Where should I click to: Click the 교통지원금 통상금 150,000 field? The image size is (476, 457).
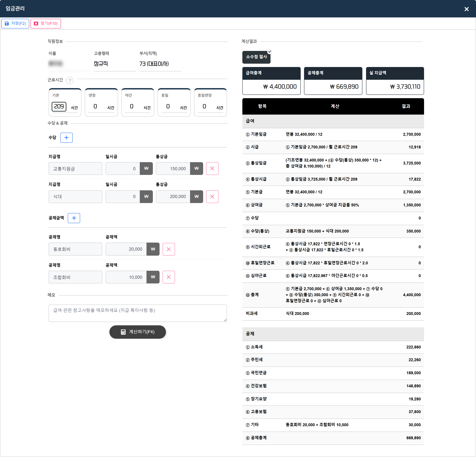point(173,168)
